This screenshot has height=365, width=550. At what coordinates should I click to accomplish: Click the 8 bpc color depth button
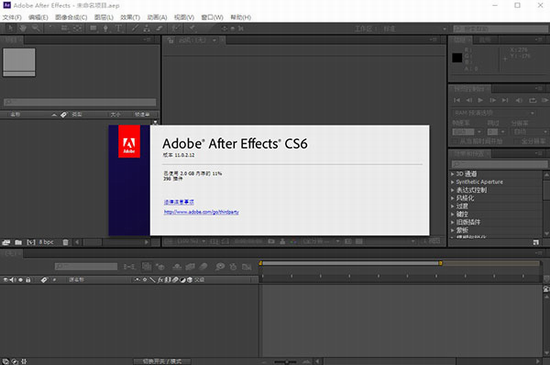coord(46,242)
